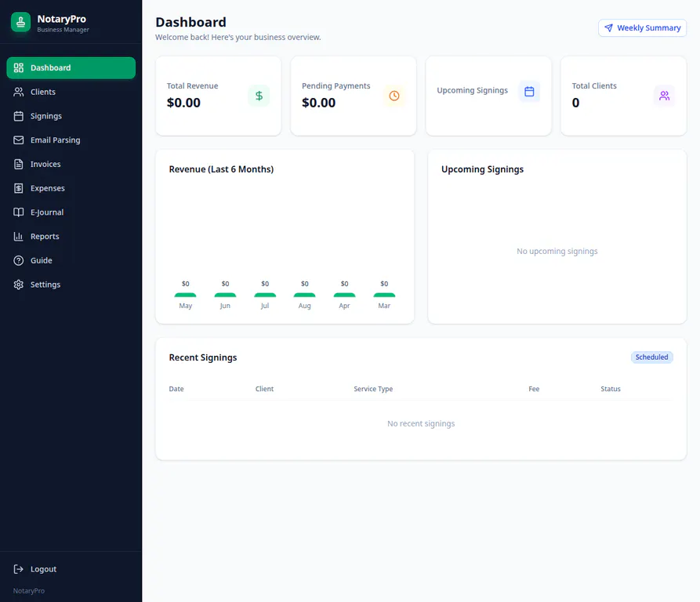
Task: Open Settings from the sidebar
Action: [x=71, y=285]
